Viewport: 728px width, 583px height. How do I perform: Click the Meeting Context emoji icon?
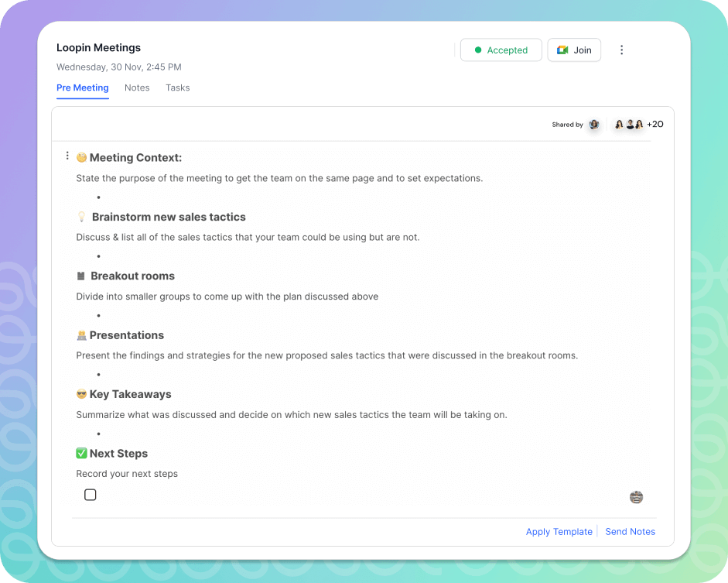pyautogui.click(x=82, y=157)
